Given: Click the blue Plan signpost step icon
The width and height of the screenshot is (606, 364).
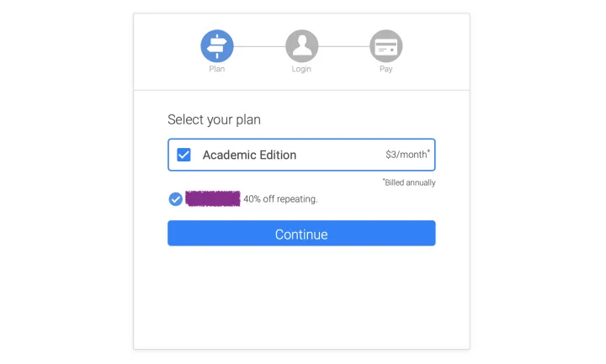Looking at the screenshot, I should pos(217,46).
